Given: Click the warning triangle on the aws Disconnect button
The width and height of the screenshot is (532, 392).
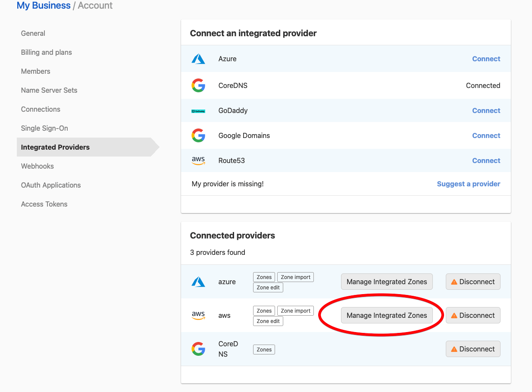Looking at the screenshot, I should (454, 315).
